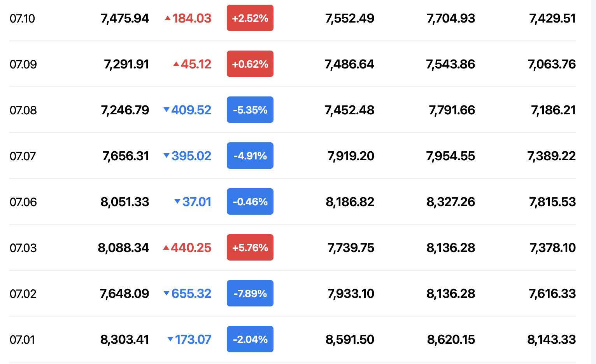Click the blue down-arrow beside 37.01
The width and height of the screenshot is (596, 364).
(177, 201)
